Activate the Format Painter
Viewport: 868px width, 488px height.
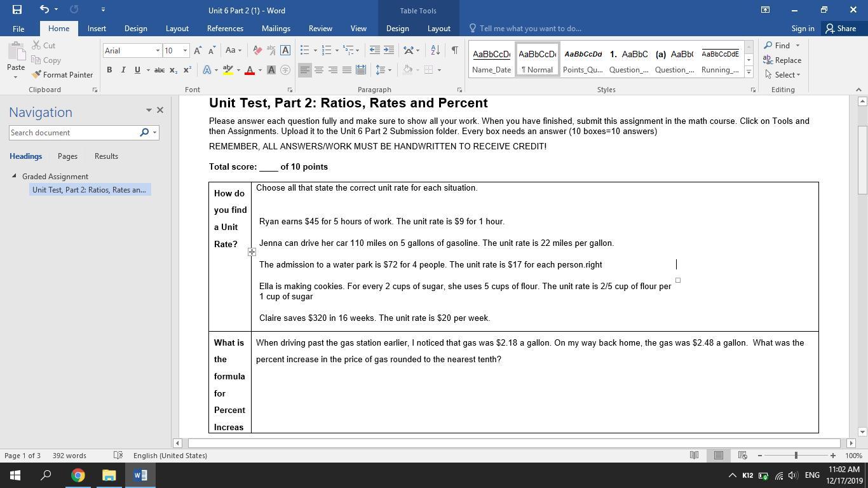(x=62, y=75)
